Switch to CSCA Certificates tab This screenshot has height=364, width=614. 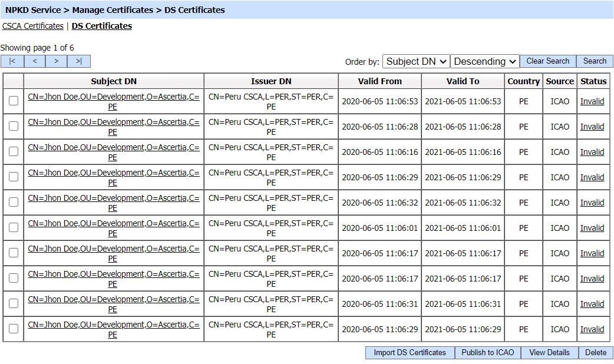click(33, 26)
